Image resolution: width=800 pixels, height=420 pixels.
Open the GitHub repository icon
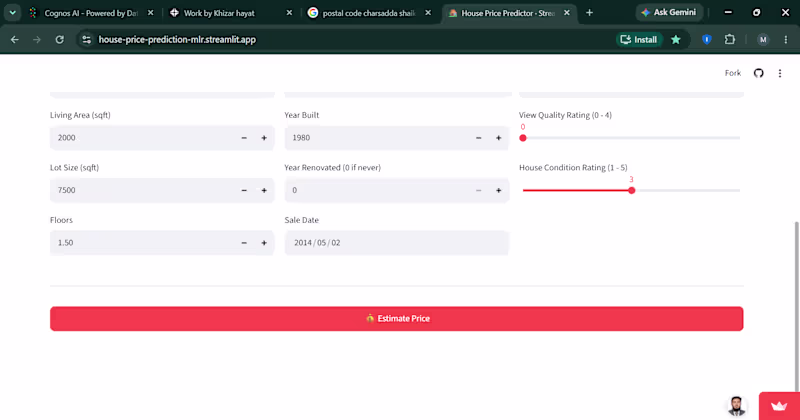click(x=759, y=73)
